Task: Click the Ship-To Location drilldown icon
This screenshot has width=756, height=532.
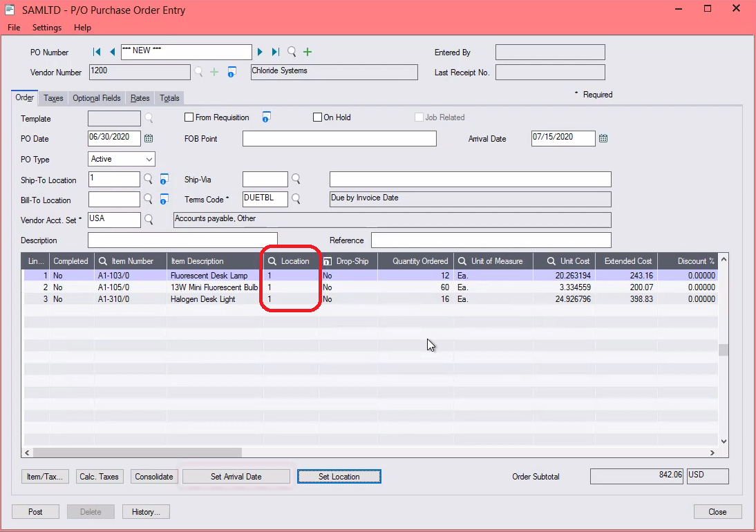Action: tap(164, 179)
